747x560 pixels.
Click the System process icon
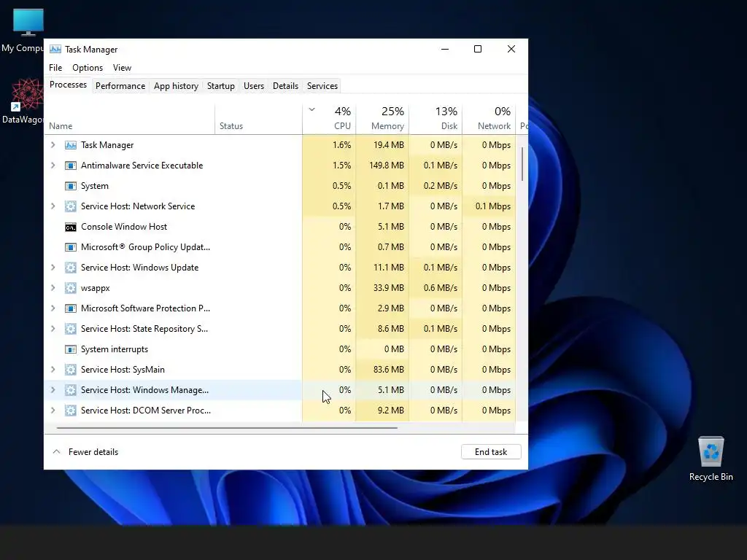pyautogui.click(x=71, y=186)
